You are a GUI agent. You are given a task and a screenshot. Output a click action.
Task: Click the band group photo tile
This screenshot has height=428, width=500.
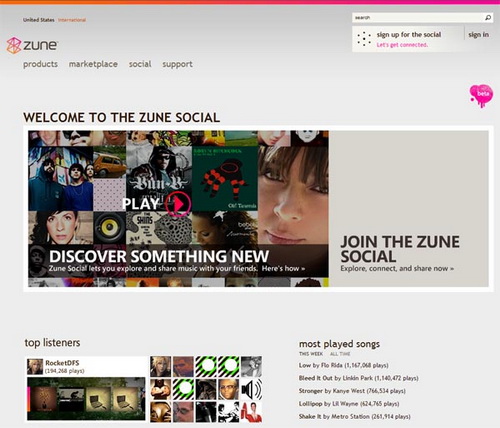click(x=61, y=178)
